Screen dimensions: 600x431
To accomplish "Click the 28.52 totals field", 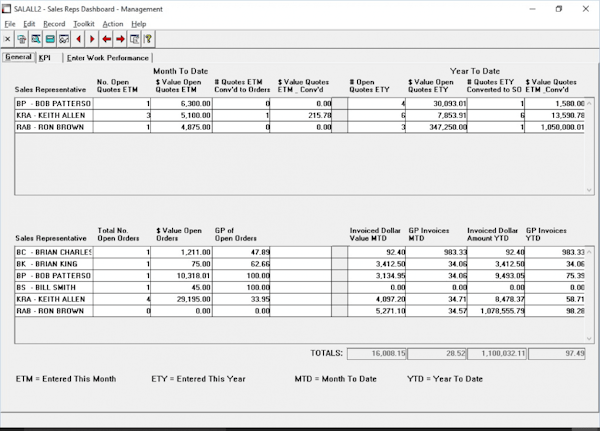I will coord(437,354).
